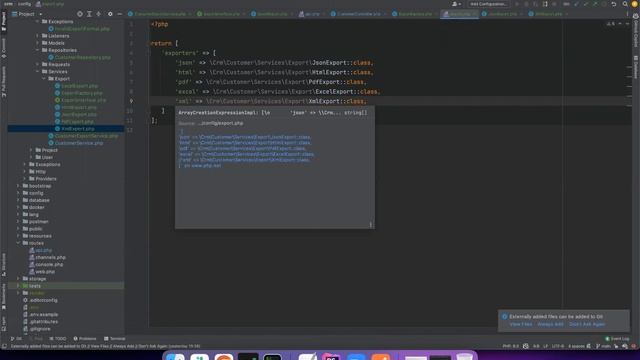This screenshot has width=640, height=360.
Task: Open the Pull Requests tool window stripe button
Action: coord(4,82)
